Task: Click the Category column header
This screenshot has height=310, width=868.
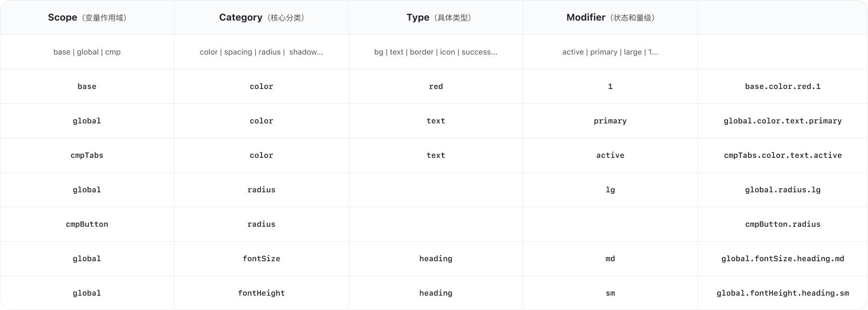Action: tap(261, 18)
